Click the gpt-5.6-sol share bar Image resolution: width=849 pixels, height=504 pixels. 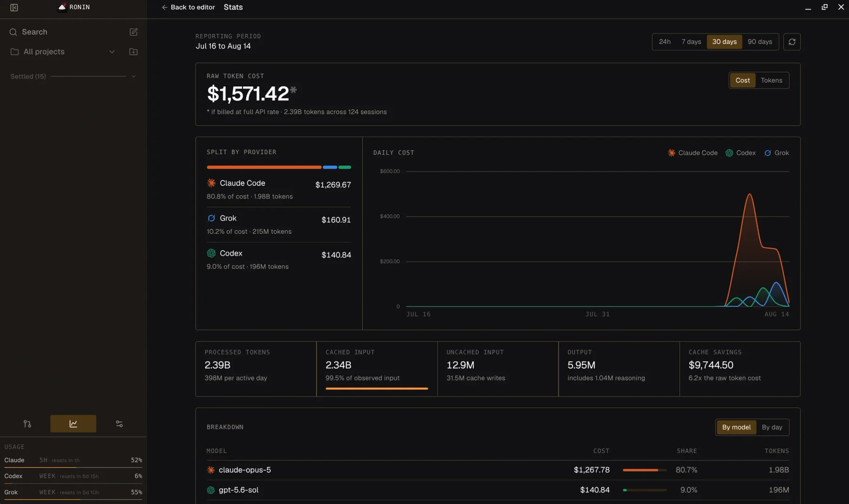point(644,490)
